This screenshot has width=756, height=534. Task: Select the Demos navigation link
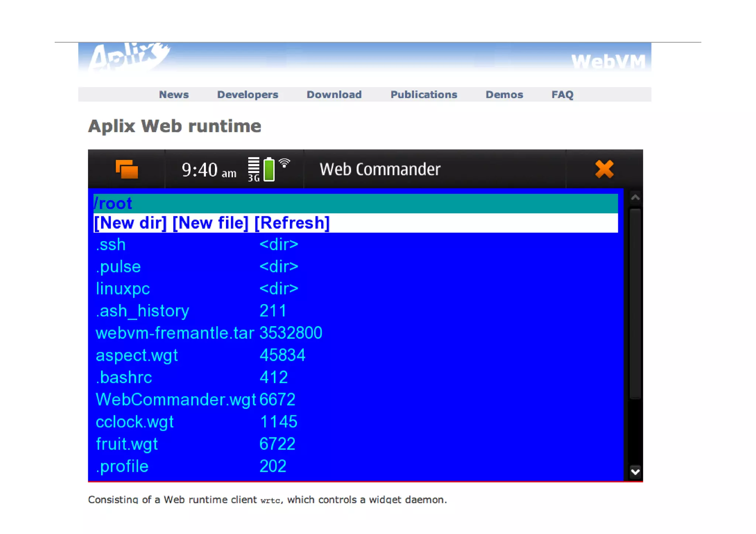(504, 94)
